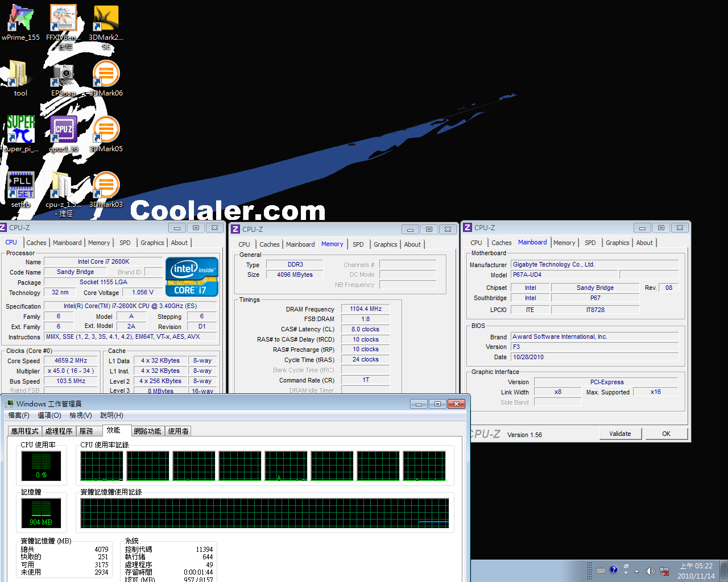
Task: Switch to Mainboard tab in left CPU-Z window
Action: (x=67, y=243)
